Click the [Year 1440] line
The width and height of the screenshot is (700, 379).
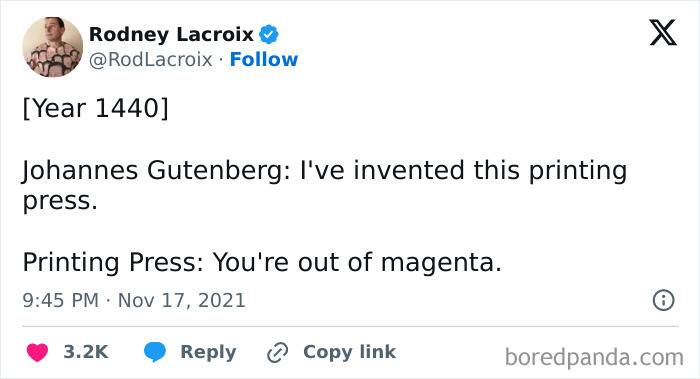click(96, 108)
